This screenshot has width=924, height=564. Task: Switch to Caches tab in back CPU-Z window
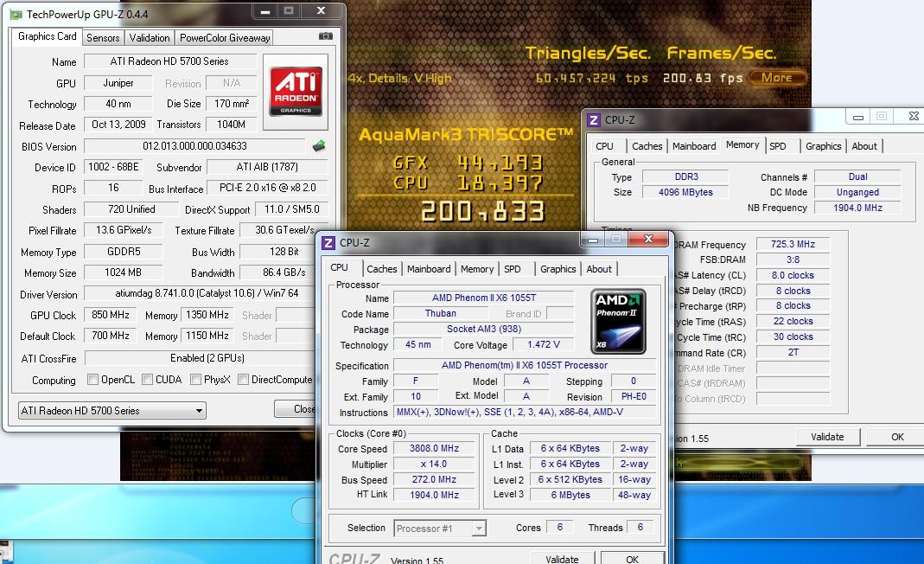[x=647, y=146]
